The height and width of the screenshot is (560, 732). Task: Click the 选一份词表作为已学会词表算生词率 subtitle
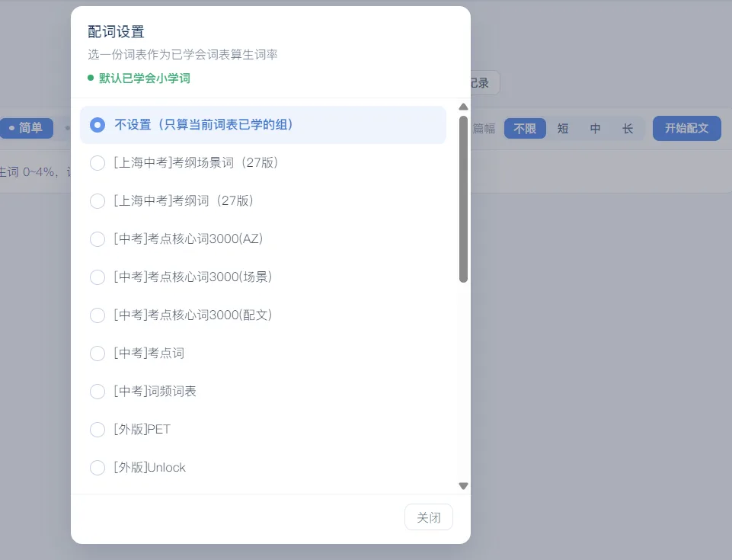(x=183, y=55)
